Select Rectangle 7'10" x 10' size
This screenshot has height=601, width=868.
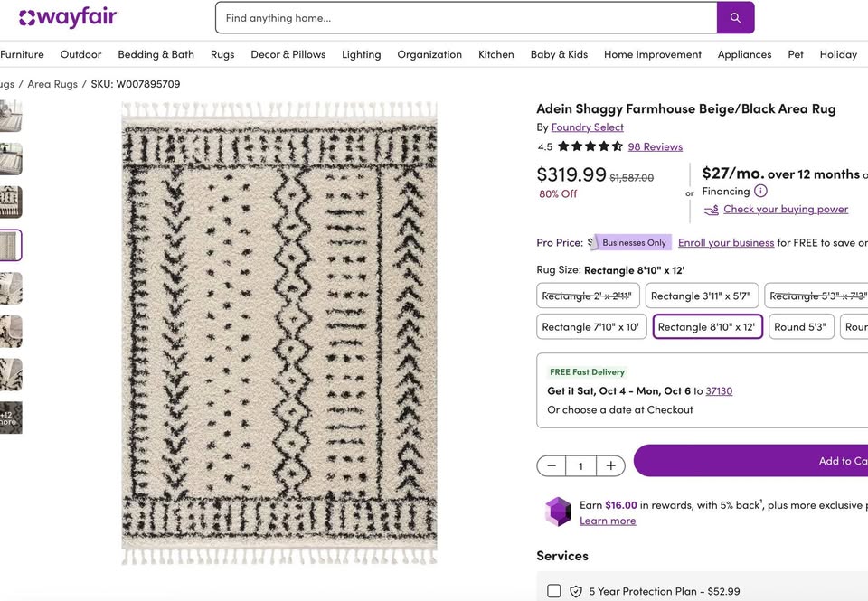(x=590, y=327)
